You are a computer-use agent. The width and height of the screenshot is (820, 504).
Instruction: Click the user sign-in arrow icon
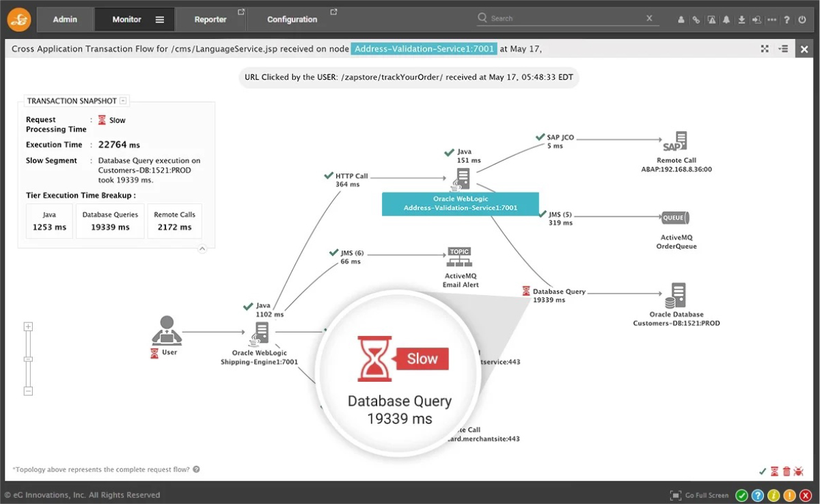click(757, 20)
